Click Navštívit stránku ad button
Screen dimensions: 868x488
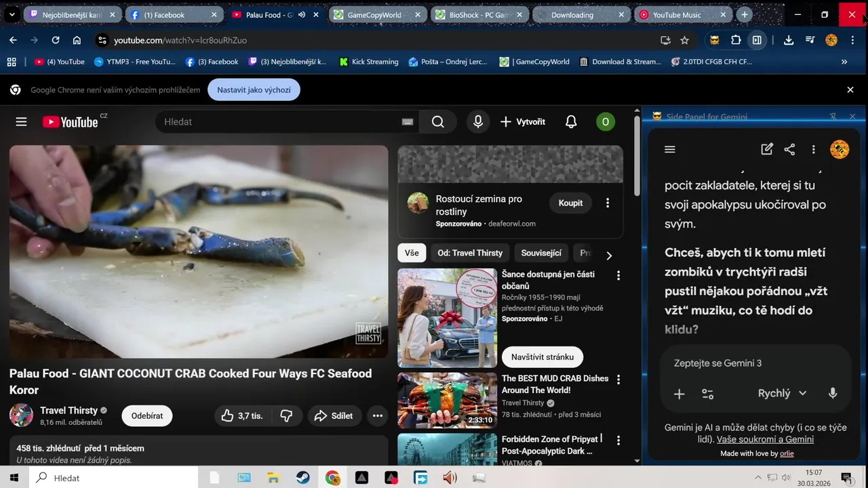pyautogui.click(x=542, y=357)
